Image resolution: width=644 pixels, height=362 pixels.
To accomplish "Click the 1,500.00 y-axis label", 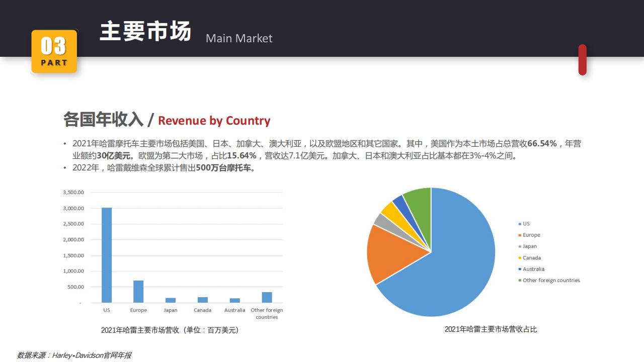I will click(73, 255).
